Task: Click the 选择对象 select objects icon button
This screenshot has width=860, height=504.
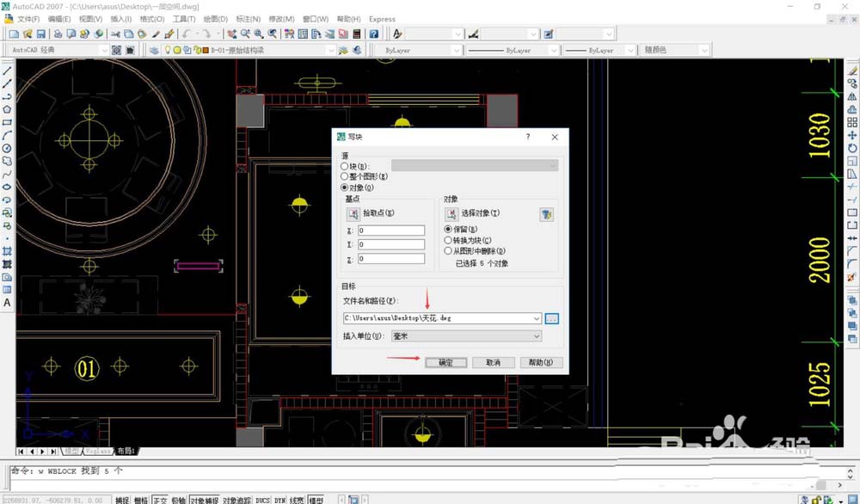Action: (x=451, y=213)
